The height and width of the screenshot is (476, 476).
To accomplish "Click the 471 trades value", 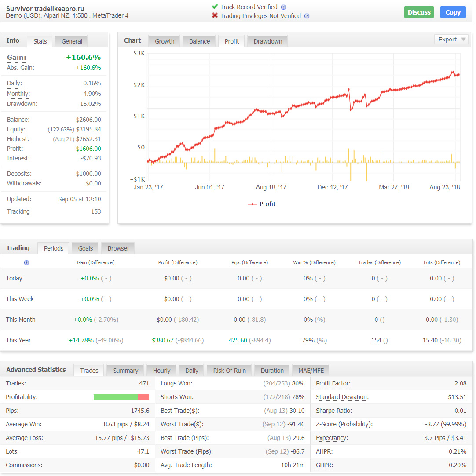I will 144,383.
